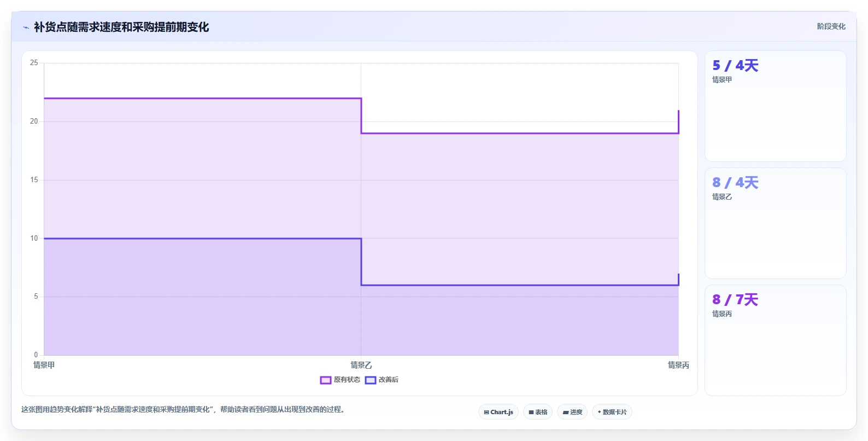Click the 情景甲 caption in the first card

(722, 80)
